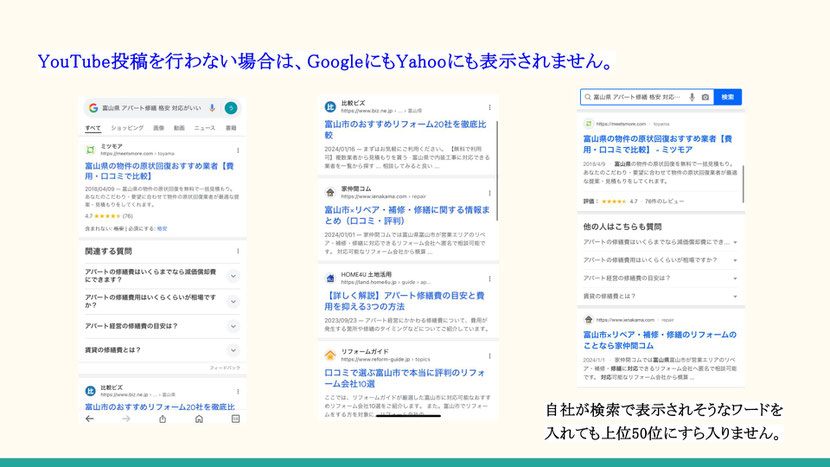The image size is (830, 467).
Task: Tap the browser back arrow
Action: coord(90,419)
